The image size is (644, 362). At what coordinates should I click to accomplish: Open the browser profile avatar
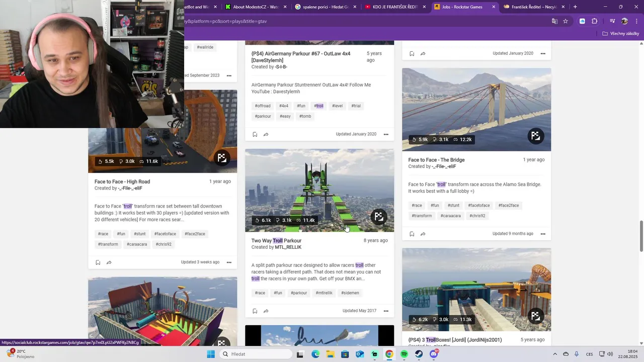[624, 21]
